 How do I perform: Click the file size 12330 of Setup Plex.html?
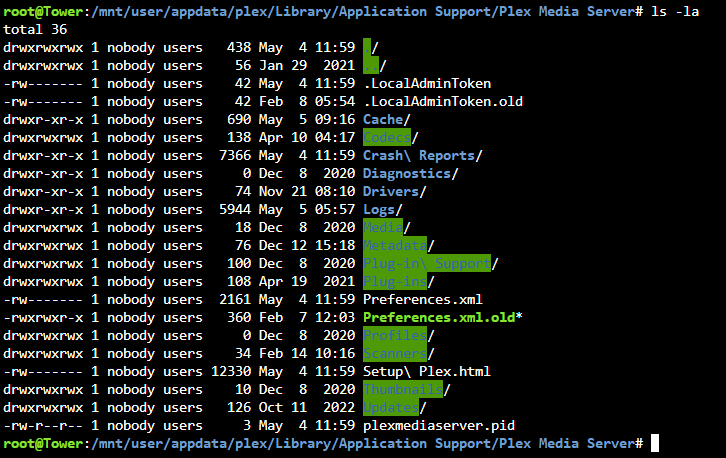point(231,371)
